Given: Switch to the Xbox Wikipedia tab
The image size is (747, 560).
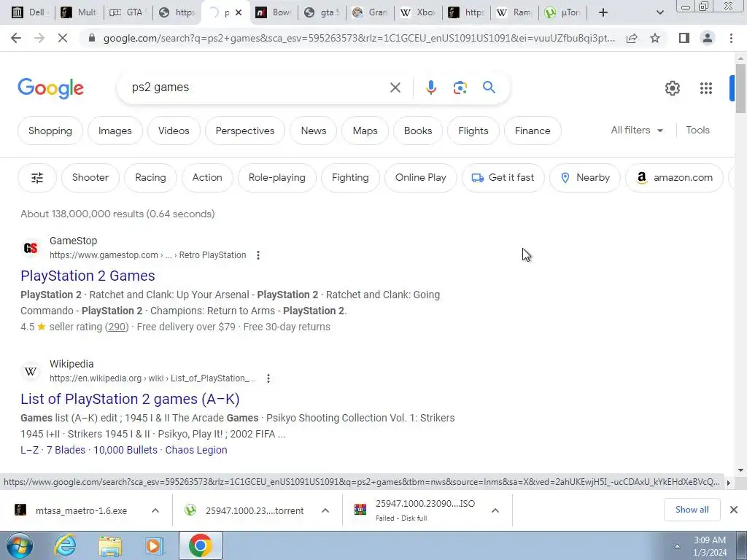Looking at the screenshot, I should pyautogui.click(x=418, y=12).
